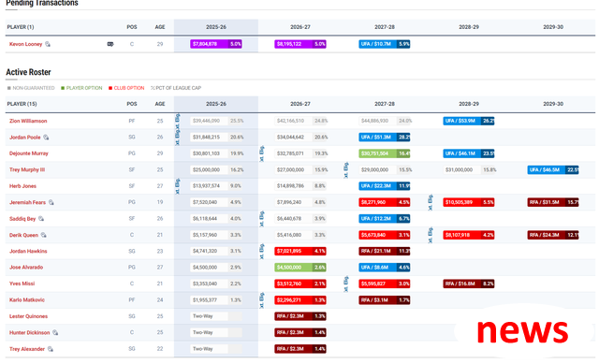Click Jeremiah Fears's red $10,505,389 club option
Viewport: 599px width, 364px height.
469,202
